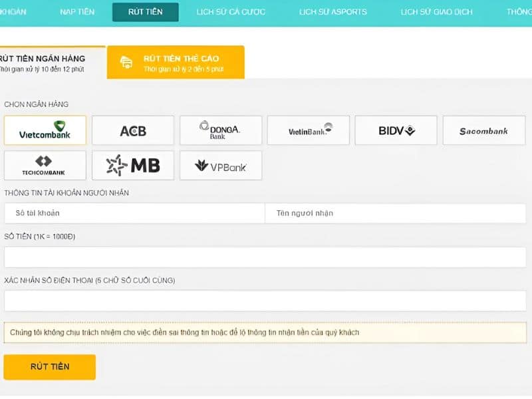Open Lịch Sử Asports tab
The height and width of the screenshot is (399, 532).
pos(333,12)
